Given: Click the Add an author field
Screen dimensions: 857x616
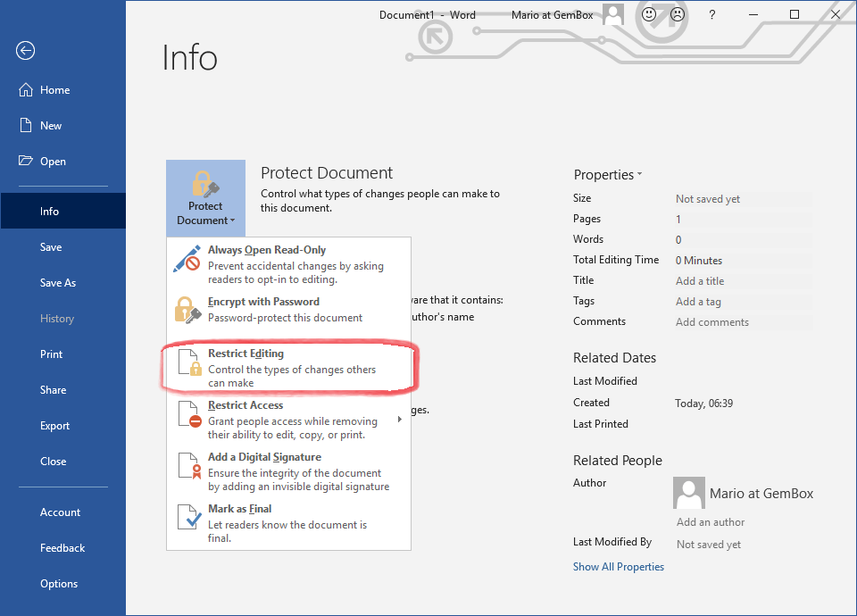Looking at the screenshot, I should [711, 522].
